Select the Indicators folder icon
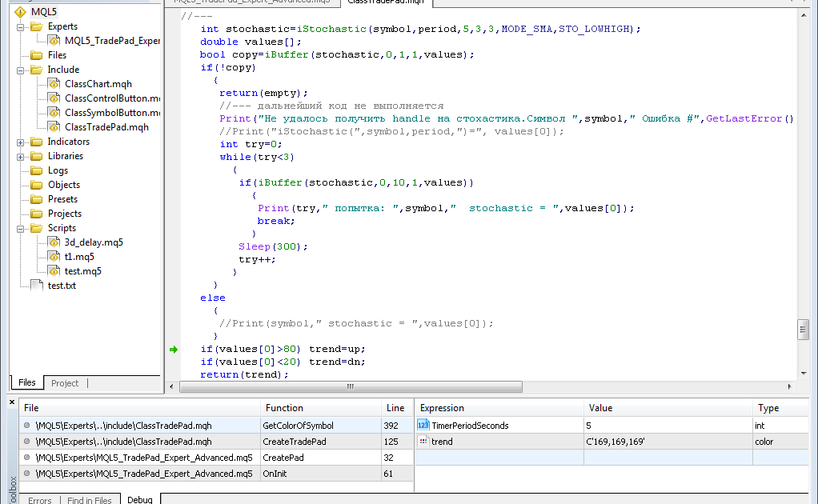The width and height of the screenshot is (818, 504). tap(37, 142)
